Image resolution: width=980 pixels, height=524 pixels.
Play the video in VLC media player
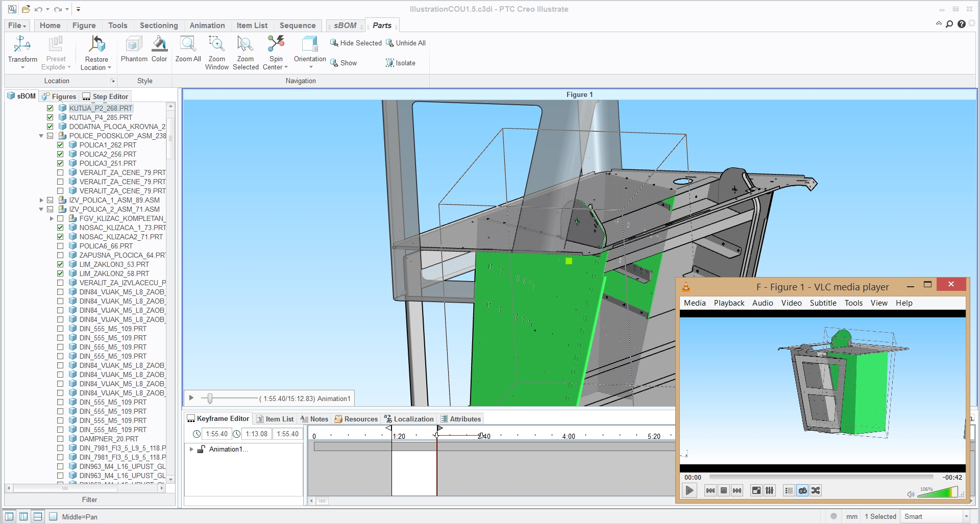[690, 491]
